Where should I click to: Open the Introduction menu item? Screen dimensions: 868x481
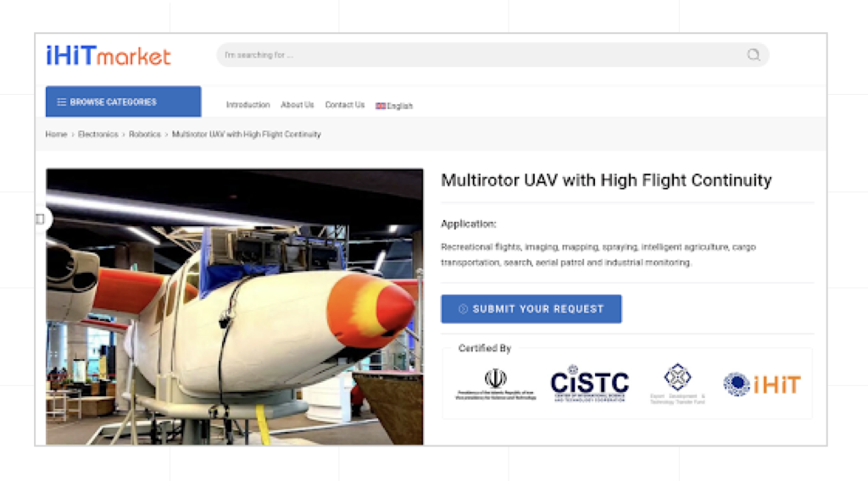(248, 105)
